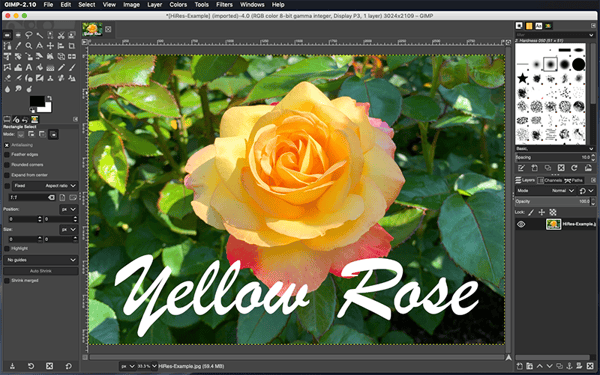Open the status bar px unit dropdown
Viewport: 600px width, 375px height.
(x=128, y=366)
